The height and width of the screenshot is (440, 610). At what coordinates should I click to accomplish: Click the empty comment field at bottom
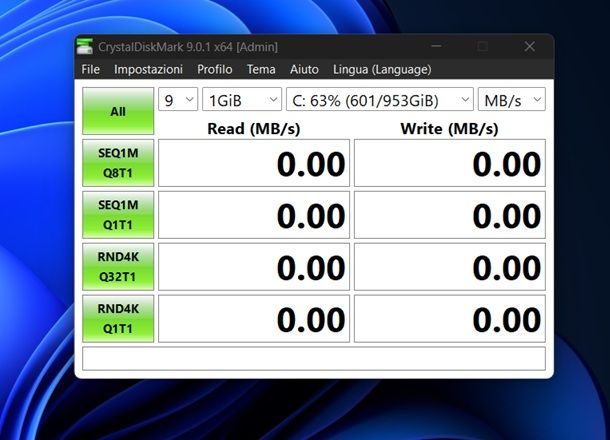[314, 358]
